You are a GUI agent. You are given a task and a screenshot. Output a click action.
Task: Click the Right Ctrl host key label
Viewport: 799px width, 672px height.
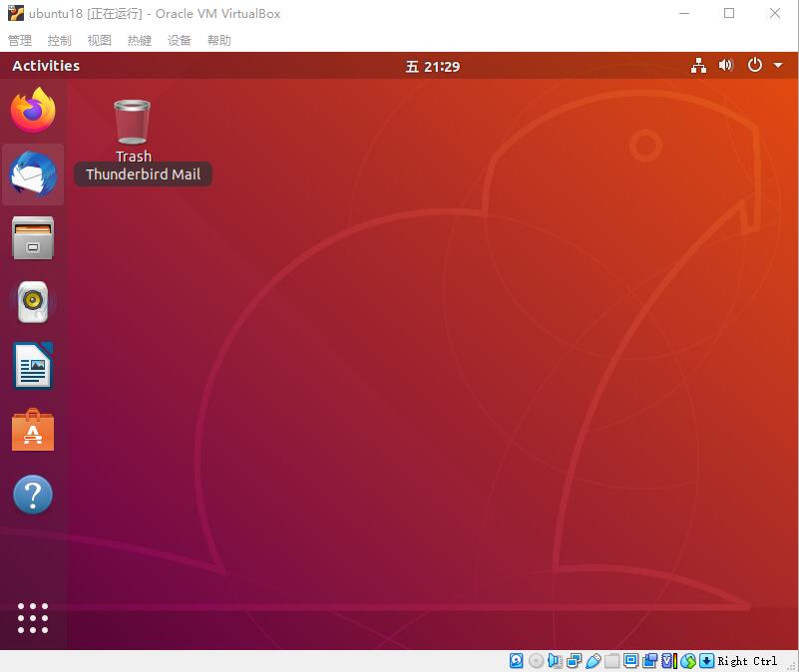[747, 661]
